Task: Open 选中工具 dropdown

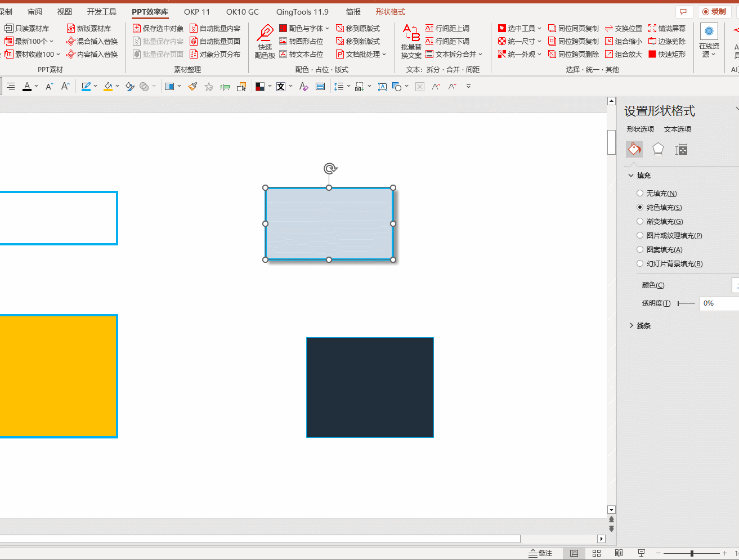Action: (x=519, y=28)
